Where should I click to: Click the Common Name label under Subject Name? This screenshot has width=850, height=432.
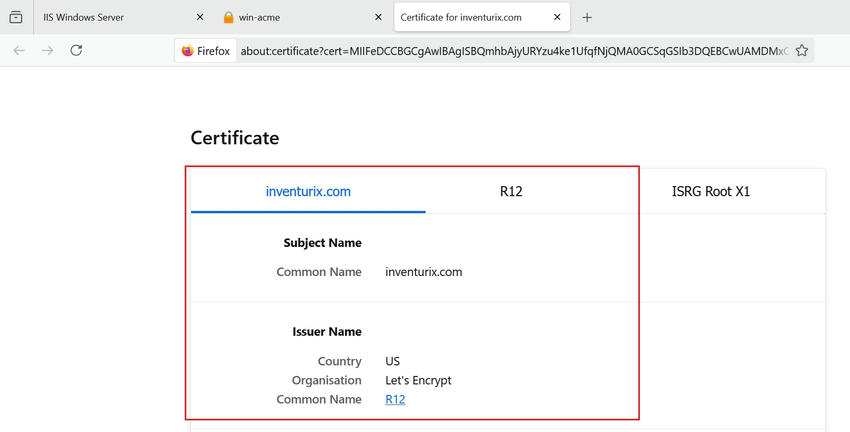pyautogui.click(x=319, y=272)
